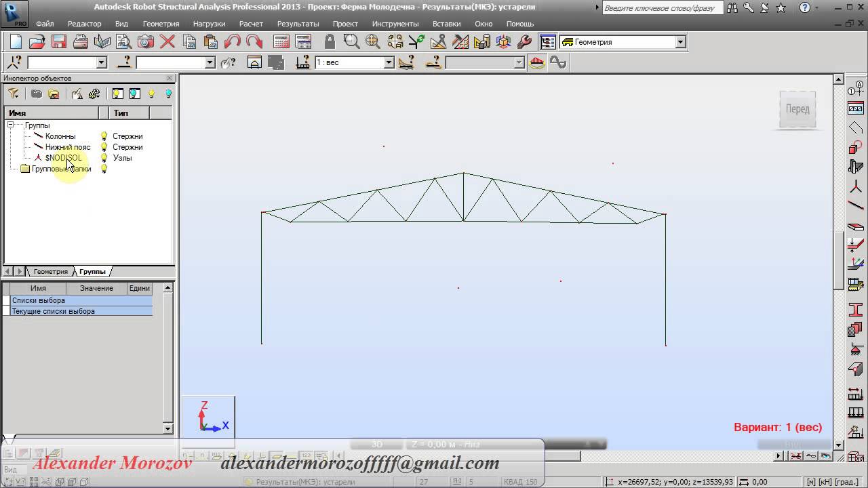Image resolution: width=868 pixels, height=488 pixels.
Task: Open the zoom window magnifier tool
Action: coord(351,42)
